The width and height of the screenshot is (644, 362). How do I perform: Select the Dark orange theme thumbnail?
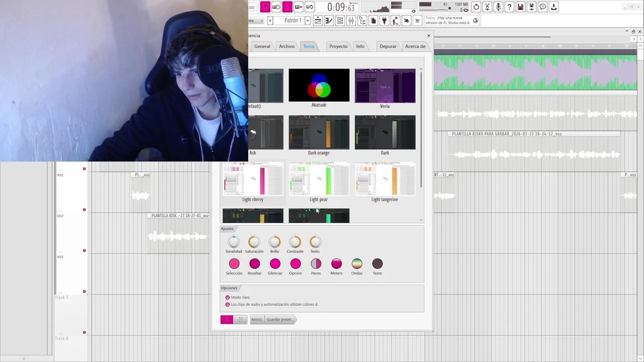click(x=319, y=132)
